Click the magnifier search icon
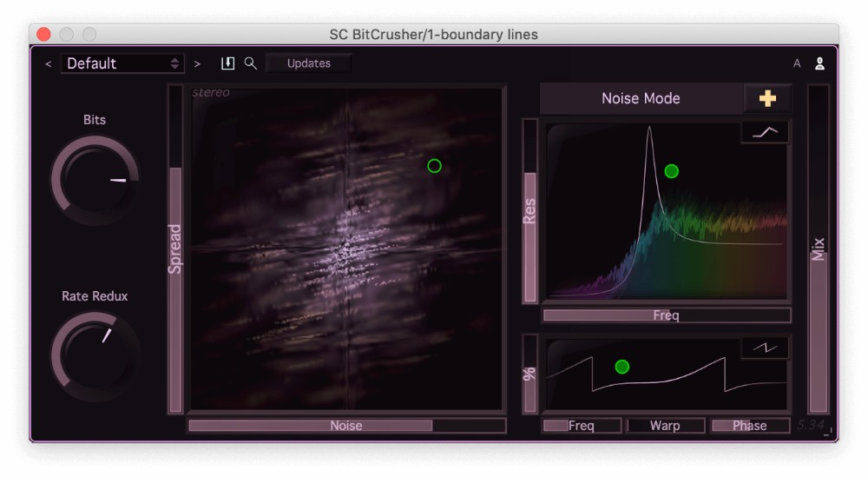 pos(250,63)
